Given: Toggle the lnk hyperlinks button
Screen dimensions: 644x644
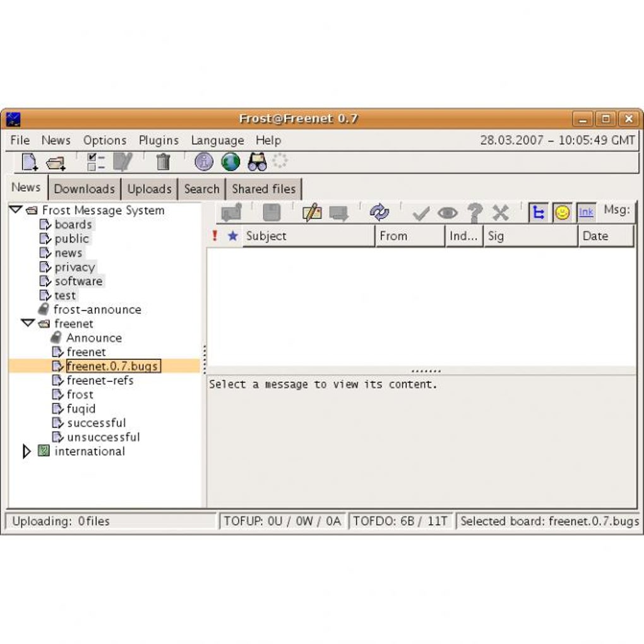Looking at the screenshot, I should click(x=586, y=212).
